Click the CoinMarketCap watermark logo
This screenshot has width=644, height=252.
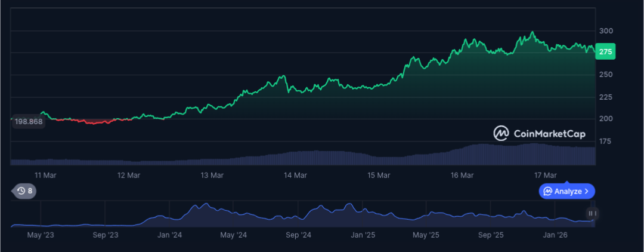[x=539, y=133]
